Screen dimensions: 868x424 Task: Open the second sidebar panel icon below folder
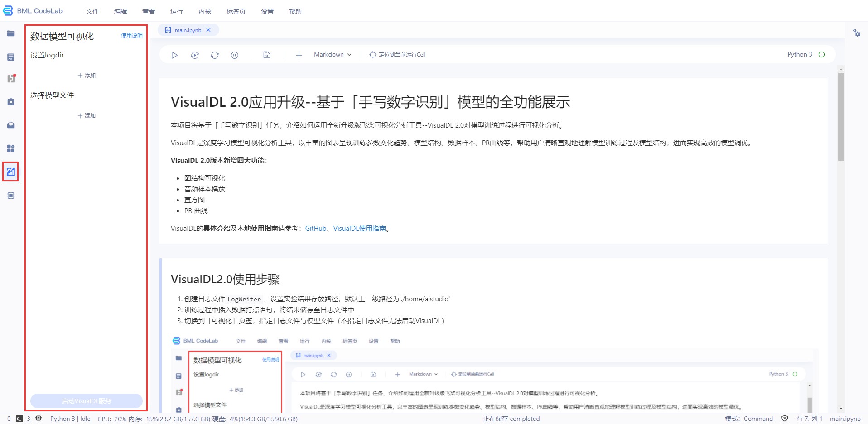11,57
